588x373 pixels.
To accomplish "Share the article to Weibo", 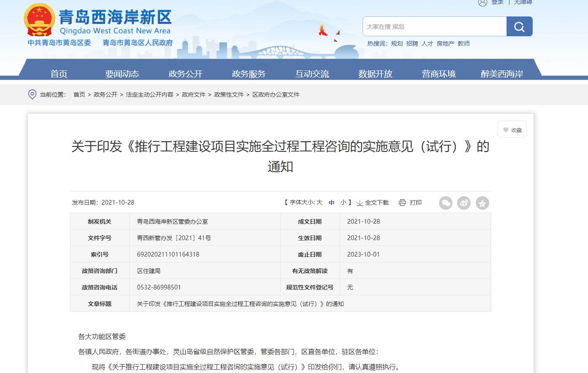I will click(x=464, y=203).
